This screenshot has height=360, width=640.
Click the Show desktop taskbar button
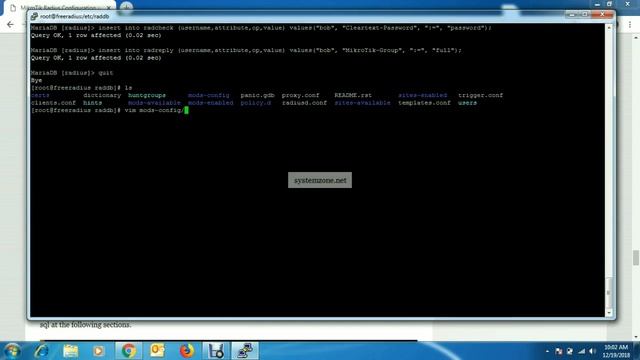point(637,351)
